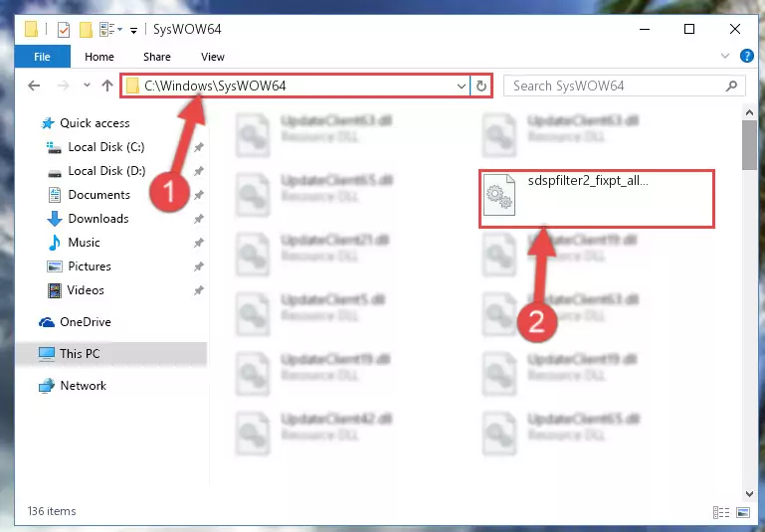Select This PC in navigation pane
The width and height of the screenshot is (765, 532).
(80, 354)
